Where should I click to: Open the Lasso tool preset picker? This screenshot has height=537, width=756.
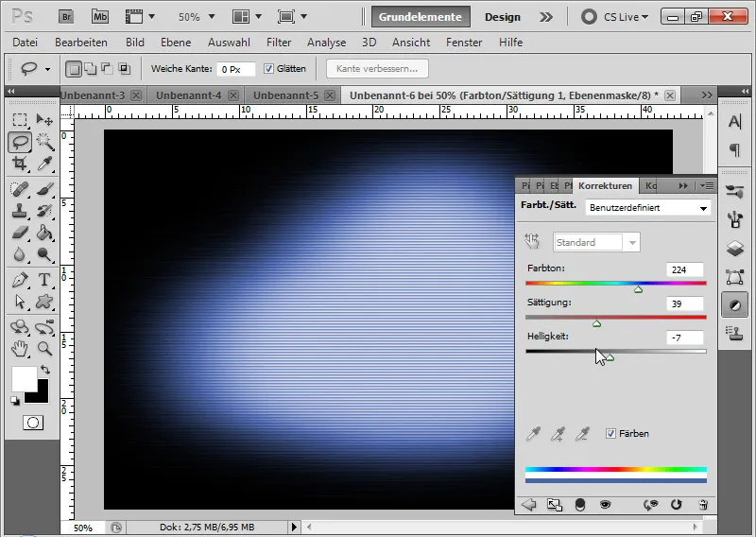point(47,69)
